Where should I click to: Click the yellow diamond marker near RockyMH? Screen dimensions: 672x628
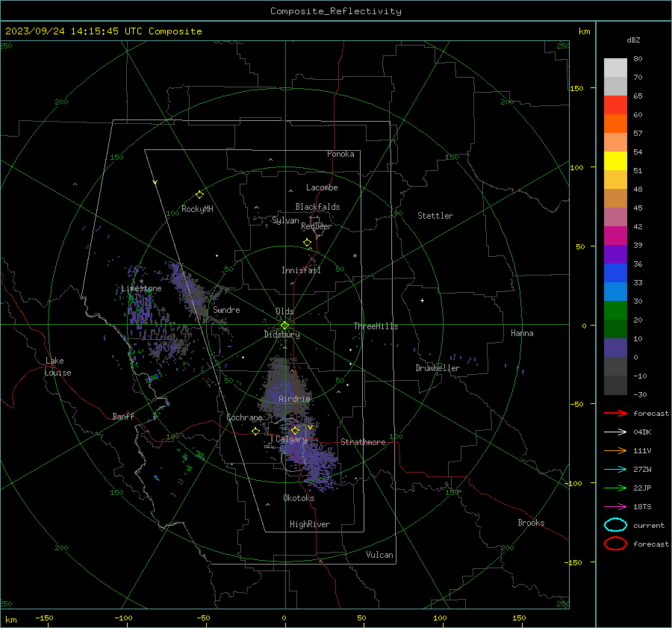click(x=199, y=195)
